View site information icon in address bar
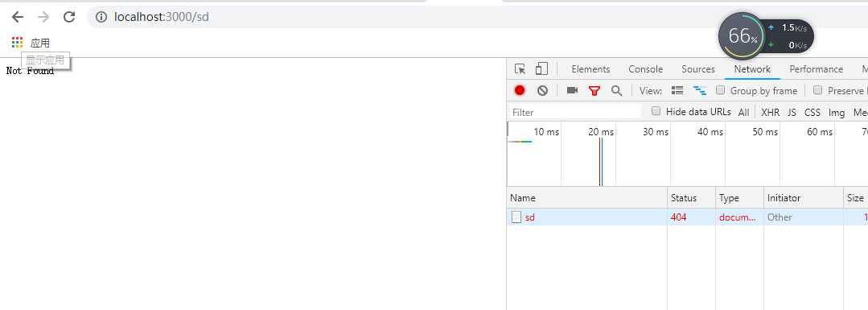Image resolution: width=868 pixels, height=310 pixels. [101, 17]
